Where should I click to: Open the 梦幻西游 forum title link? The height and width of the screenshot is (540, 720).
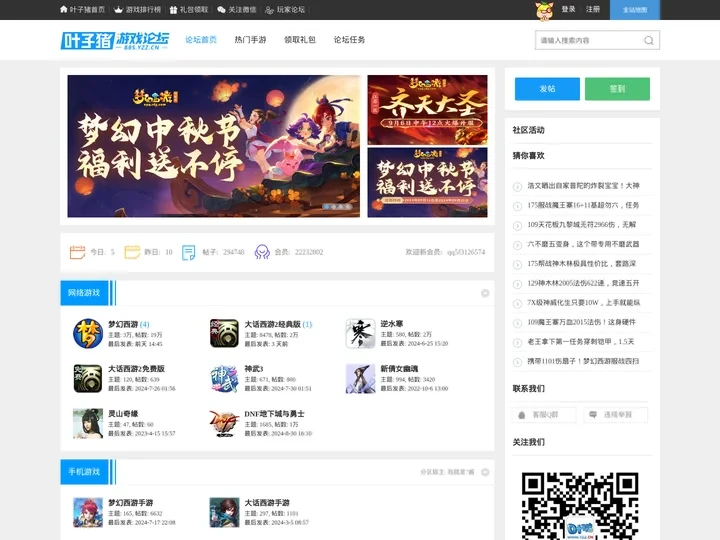[123, 324]
